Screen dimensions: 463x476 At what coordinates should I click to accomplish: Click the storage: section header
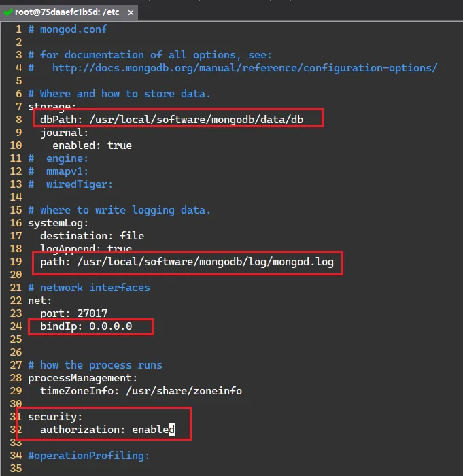(52, 107)
